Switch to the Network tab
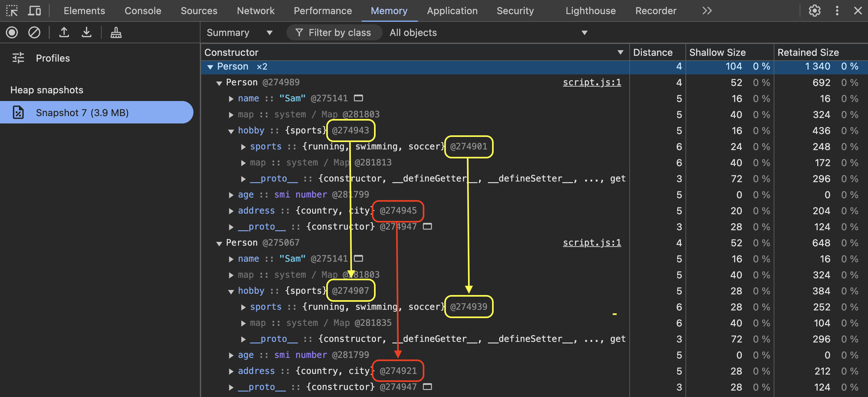 pyautogui.click(x=255, y=11)
